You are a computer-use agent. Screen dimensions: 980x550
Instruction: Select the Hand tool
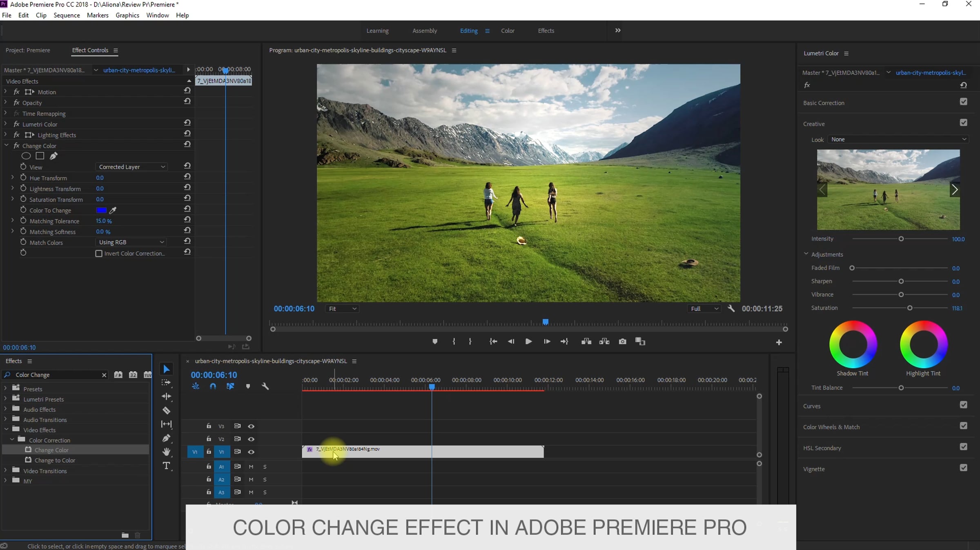click(166, 452)
